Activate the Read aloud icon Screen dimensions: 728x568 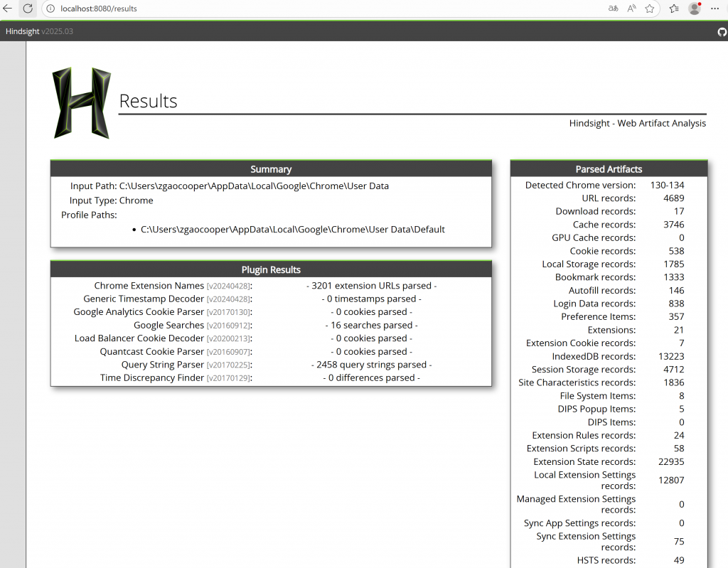(x=631, y=9)
